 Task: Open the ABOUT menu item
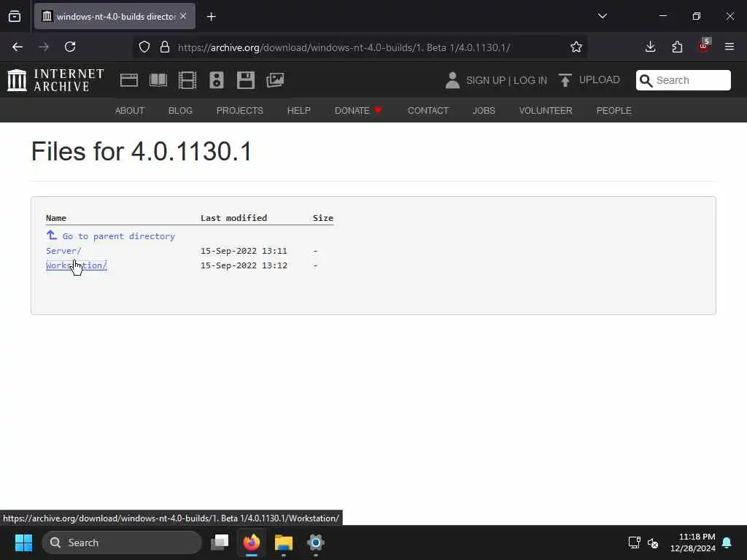pos(130,111)
